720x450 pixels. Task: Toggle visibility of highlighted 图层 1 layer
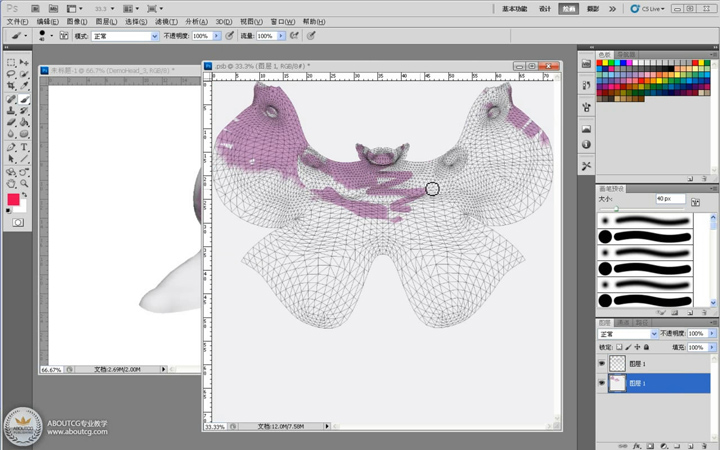pyautogui.click(x=602, y=383)
